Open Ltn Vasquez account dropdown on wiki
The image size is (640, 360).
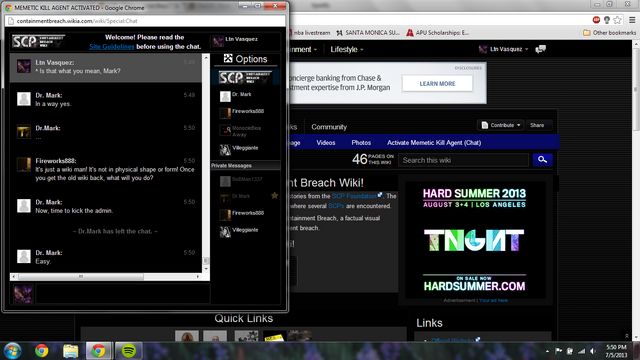pyautogui.click(x=503, y=49)
